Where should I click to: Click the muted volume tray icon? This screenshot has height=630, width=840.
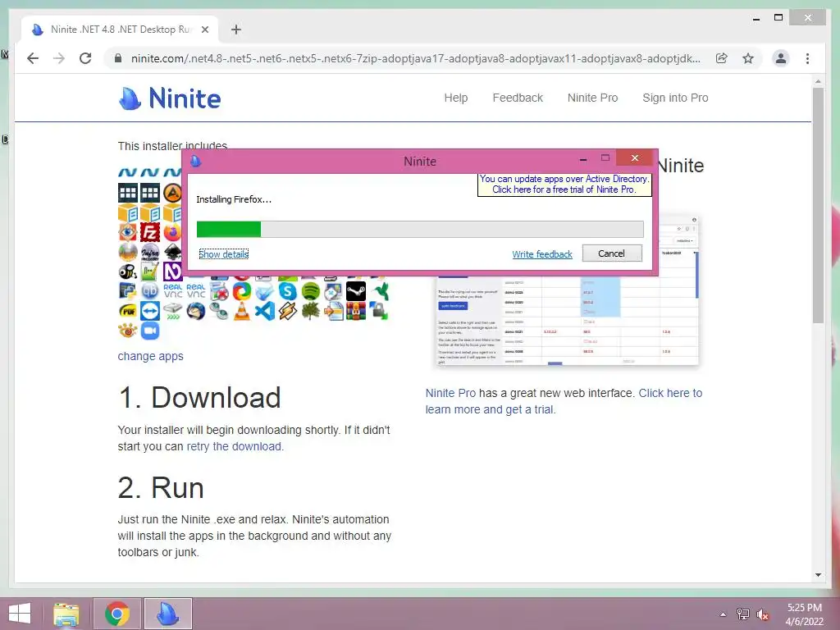point(763,614)
